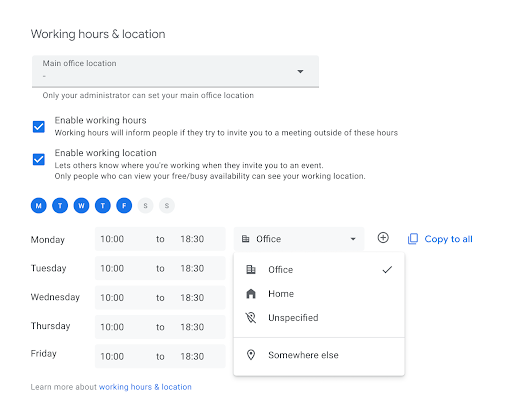The image size is (512, 396).
Task: Open the Main office location dropdown
Action: (175, 71)
